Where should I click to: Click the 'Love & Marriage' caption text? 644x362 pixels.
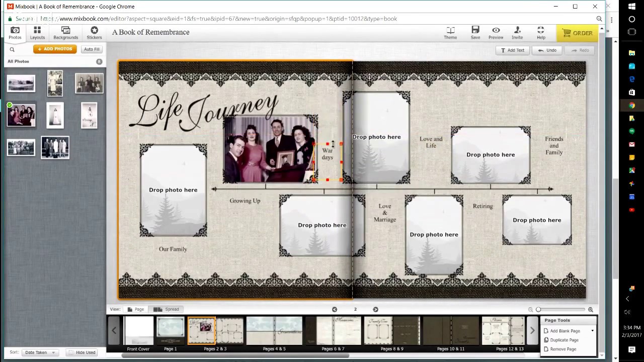[385, 213]
